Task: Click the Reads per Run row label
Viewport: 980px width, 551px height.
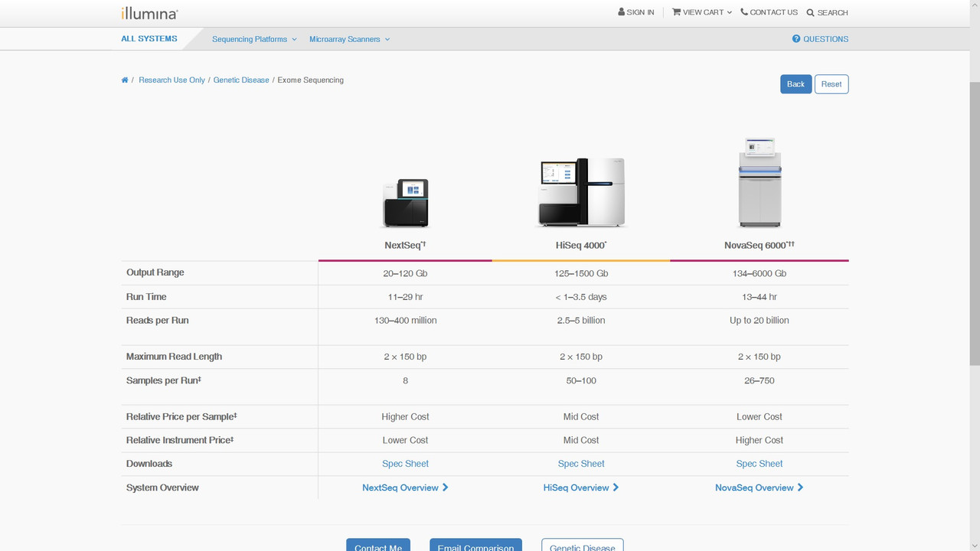Action: (x=157, y=321)
